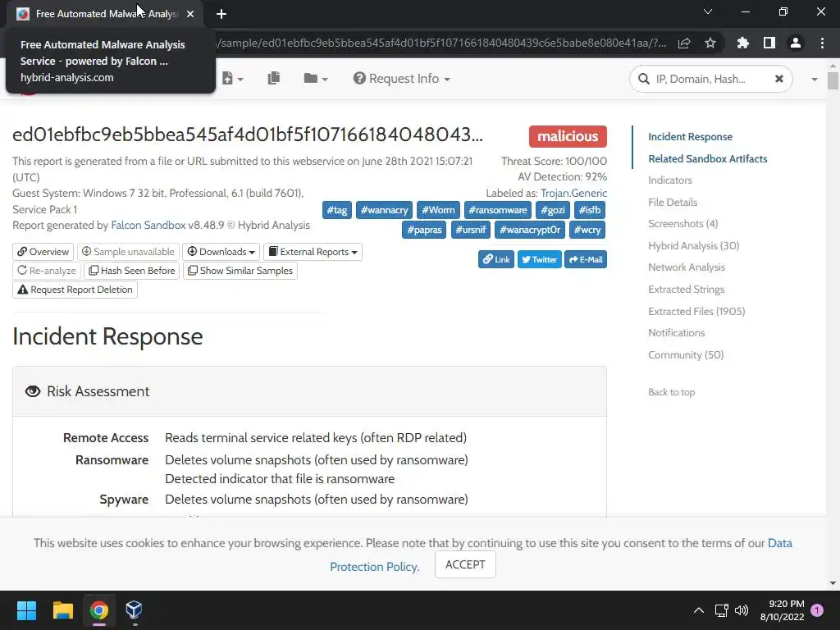Viewport: 840px width, 630px height.
Task: Click Show Similar Samples
Action: pos(240,271)
